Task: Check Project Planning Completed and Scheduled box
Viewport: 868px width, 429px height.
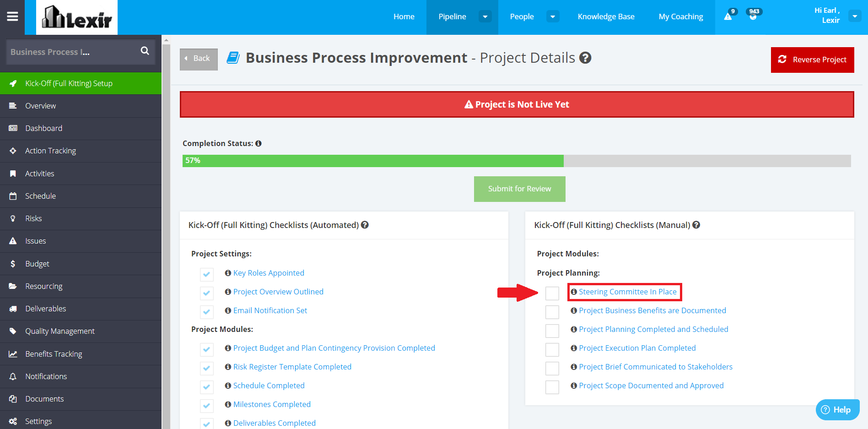Action: coord(552,331)
